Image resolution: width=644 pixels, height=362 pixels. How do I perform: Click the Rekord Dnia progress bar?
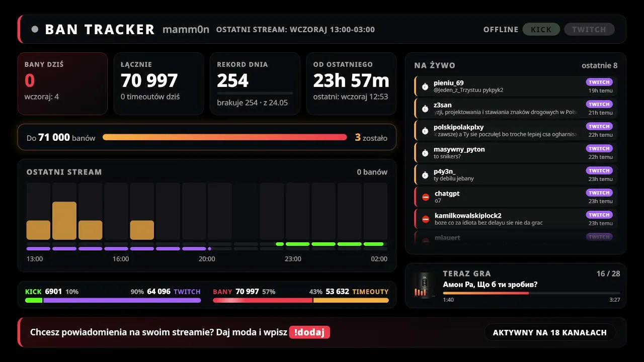point(255,93)
